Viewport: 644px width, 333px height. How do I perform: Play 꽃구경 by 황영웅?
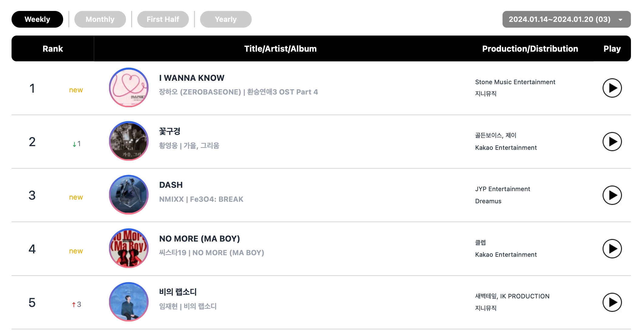click(612, 142)
